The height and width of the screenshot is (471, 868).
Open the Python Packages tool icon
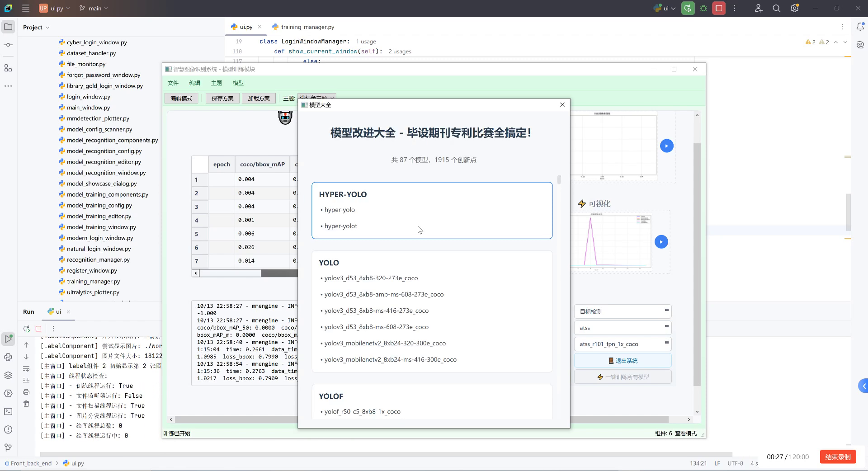(8, 375)
